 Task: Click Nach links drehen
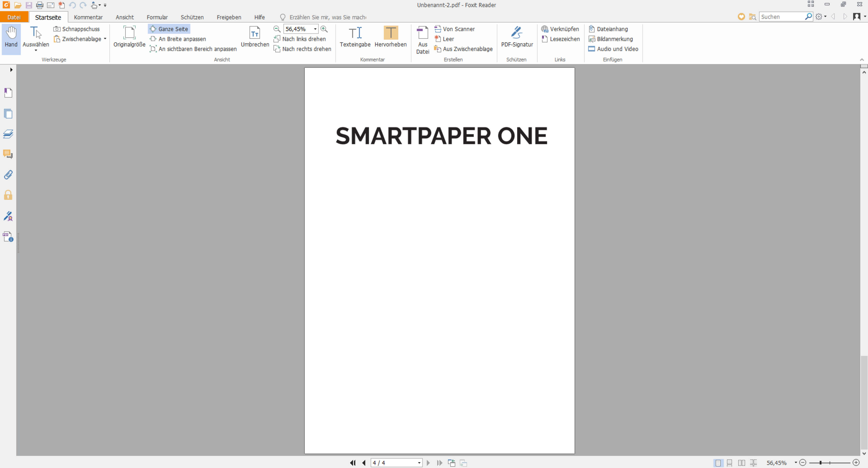300,39
